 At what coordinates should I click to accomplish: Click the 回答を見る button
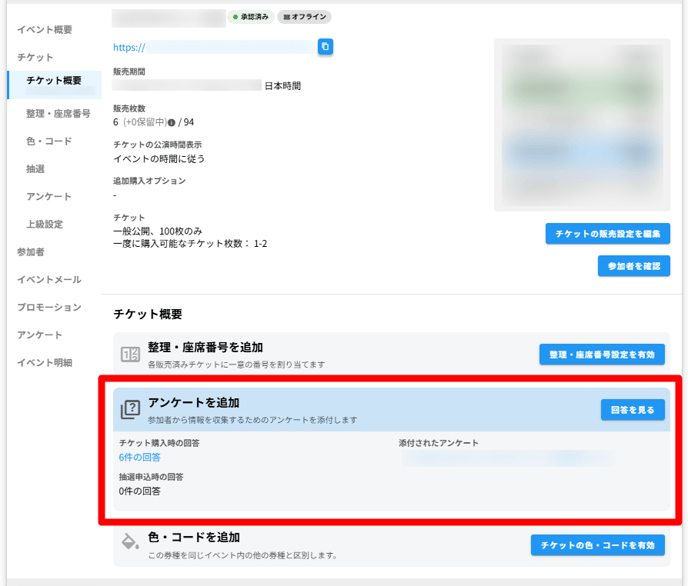(x=632, y=410)
